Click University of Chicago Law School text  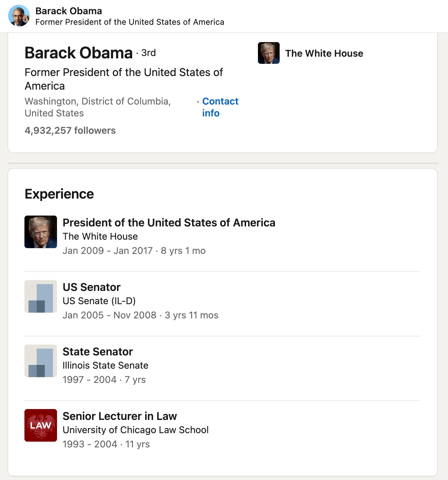pos(136,430)
